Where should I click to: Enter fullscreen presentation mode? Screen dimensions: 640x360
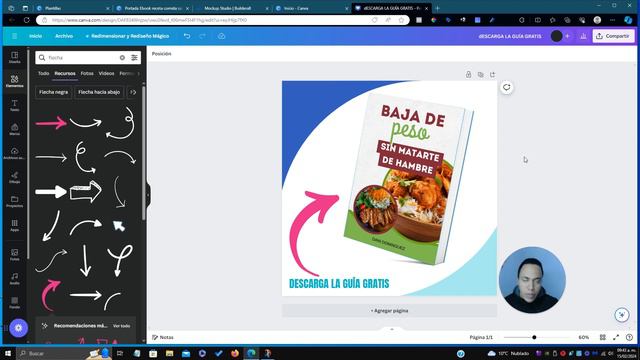(616, 337)
